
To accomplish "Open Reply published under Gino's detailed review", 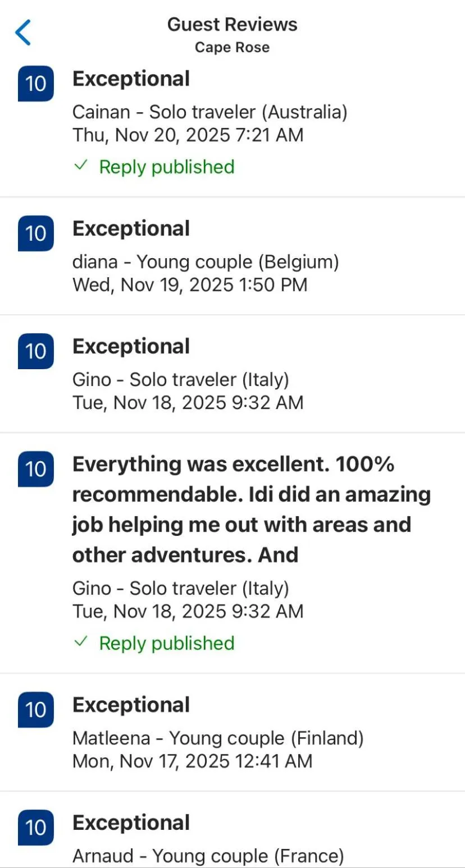I will tap(166, 643).
